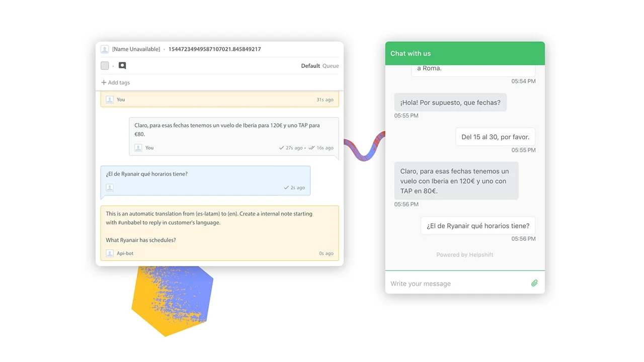The image size is (644, 362).
Task: Click the avatar in the blue Ryanair message
Action: tap(110, 188)
